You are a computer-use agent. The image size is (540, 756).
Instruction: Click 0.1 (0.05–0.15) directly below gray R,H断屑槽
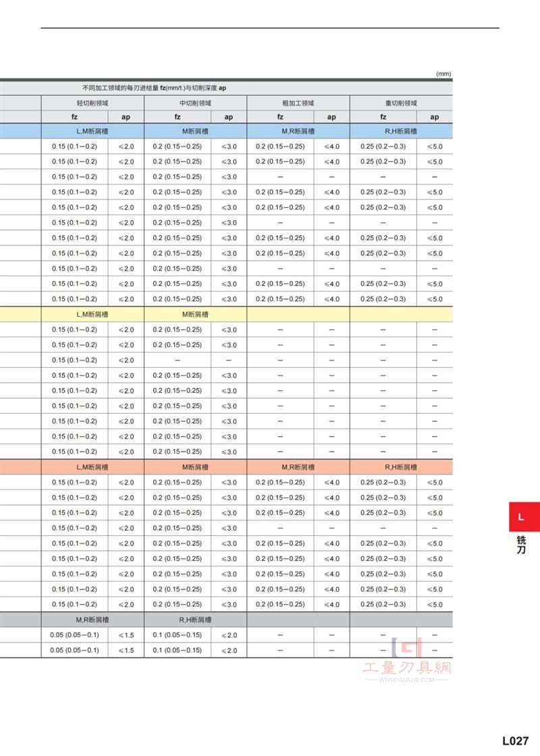point(178,635)
